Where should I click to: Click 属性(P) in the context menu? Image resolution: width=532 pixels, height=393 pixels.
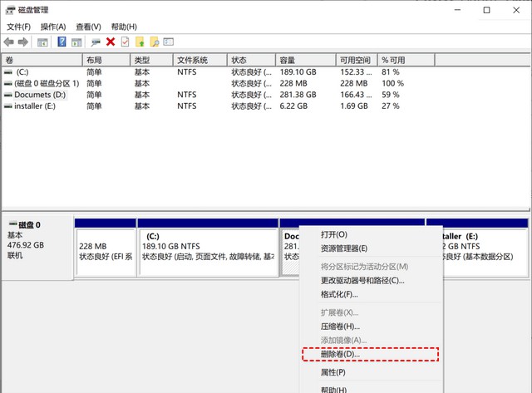(333, 372)
